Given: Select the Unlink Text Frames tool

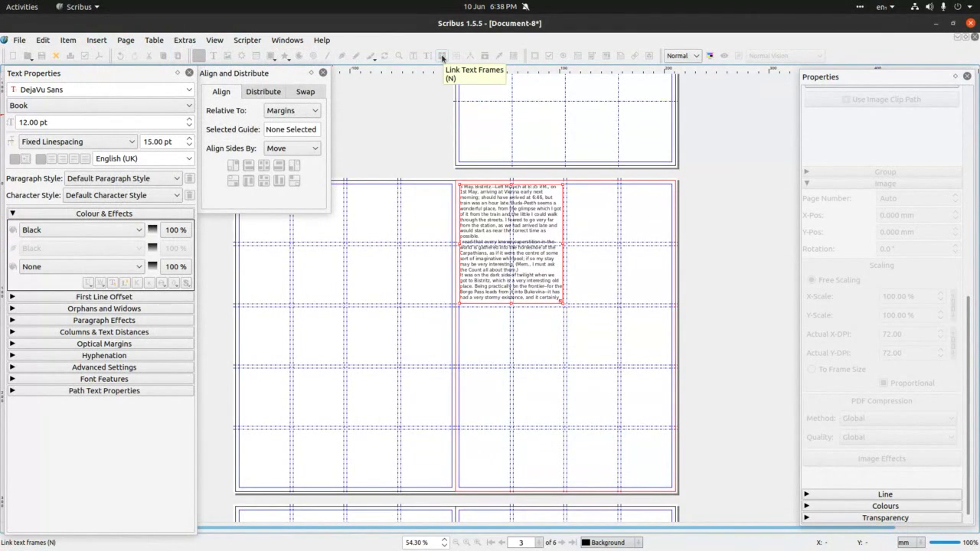Looking at the screenshot, I should click(x=456, y=56).
